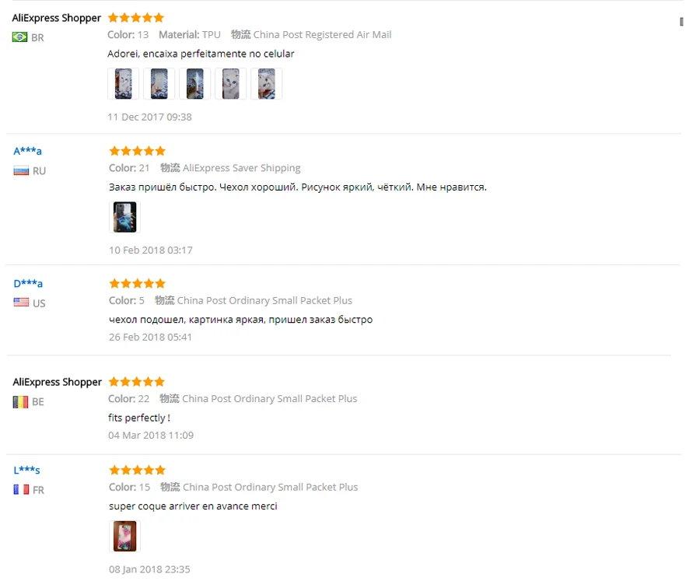Viewport: 700px width, 588px height.
Task: Open reviewer profile L***s
Action: [26, 470]
